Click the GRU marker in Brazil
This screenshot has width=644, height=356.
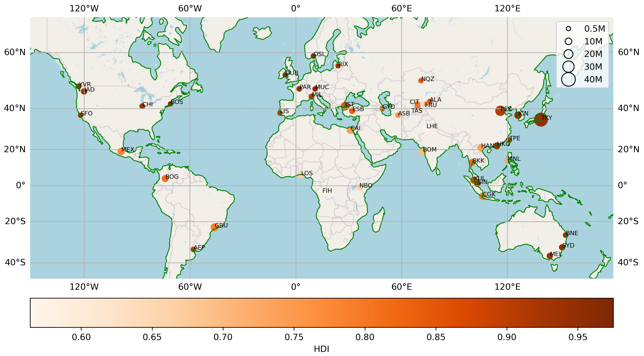[214, 227]
